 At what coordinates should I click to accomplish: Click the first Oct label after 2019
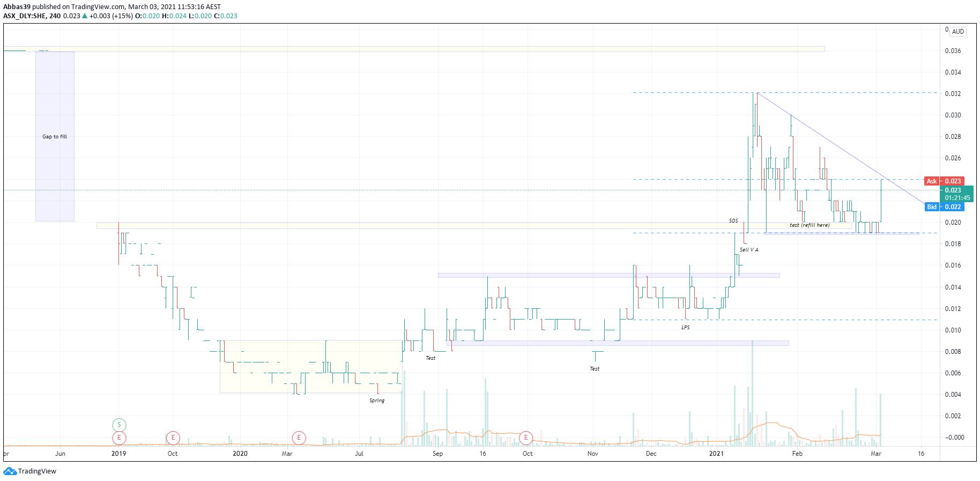tap(173, 454)
